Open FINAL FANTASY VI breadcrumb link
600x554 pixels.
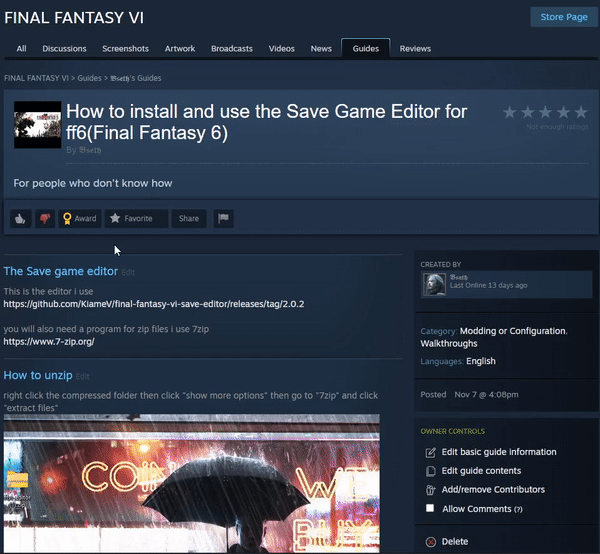click(36, 78)
